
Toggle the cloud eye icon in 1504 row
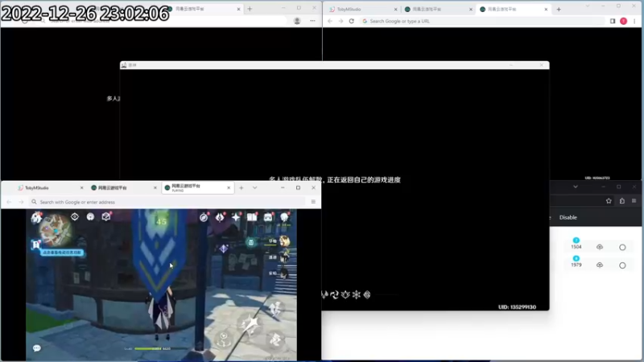pyautogui.click(x=600, y=247)
